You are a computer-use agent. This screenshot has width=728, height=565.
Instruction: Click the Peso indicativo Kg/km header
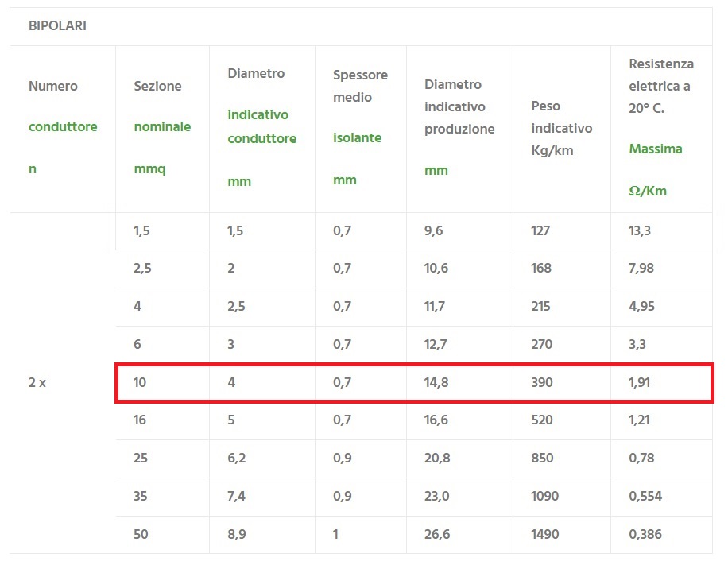tap(561, 128)
